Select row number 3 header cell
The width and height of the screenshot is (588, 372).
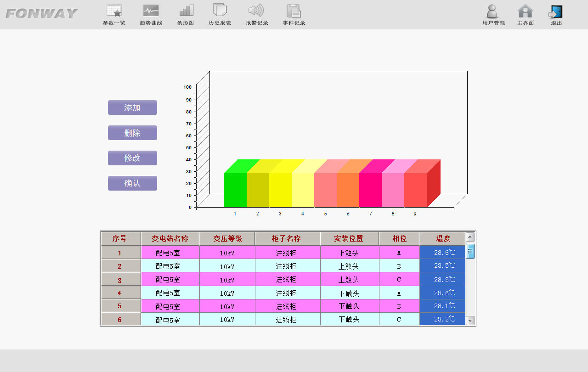(121, 279)
